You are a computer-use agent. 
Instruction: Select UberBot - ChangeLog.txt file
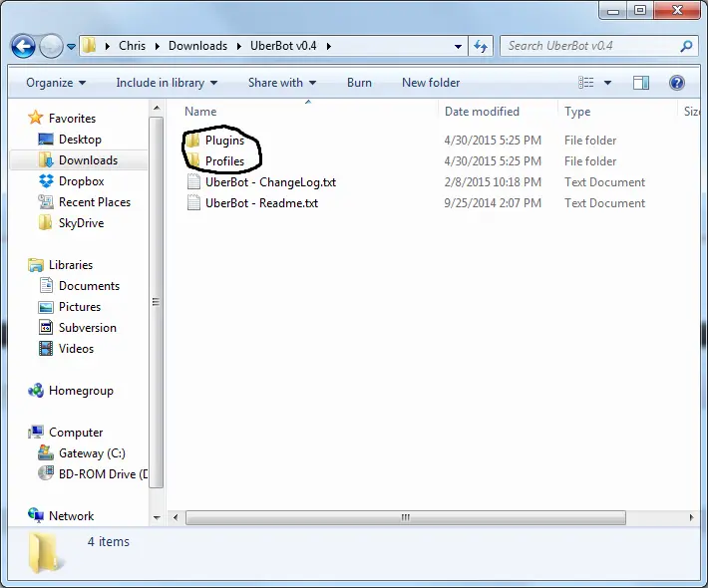click(270, 182)
